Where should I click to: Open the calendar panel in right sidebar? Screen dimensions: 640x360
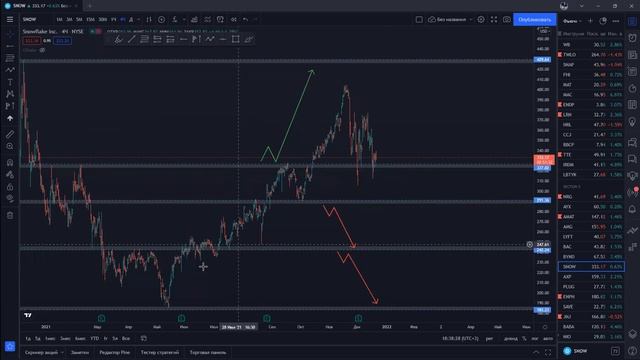tap(632, 105)
